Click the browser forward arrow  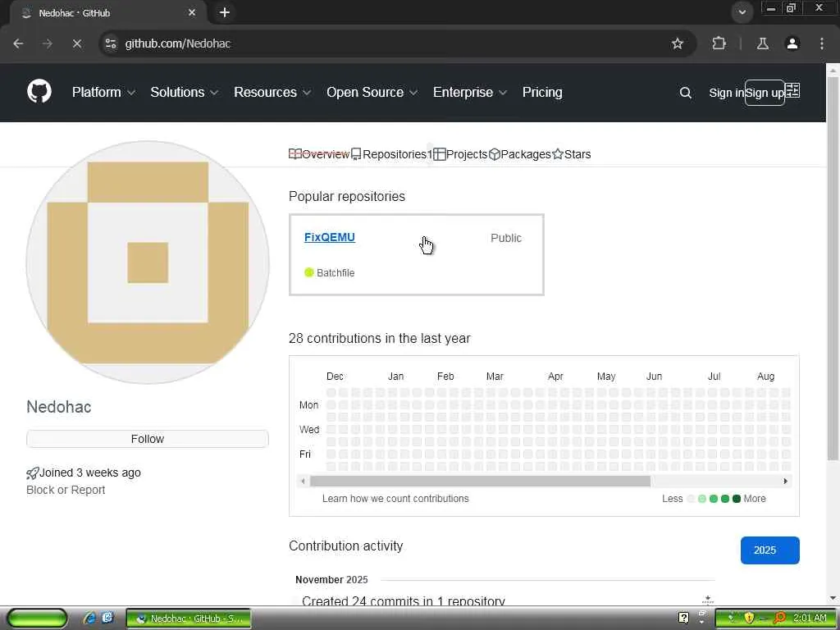(48, 43)
